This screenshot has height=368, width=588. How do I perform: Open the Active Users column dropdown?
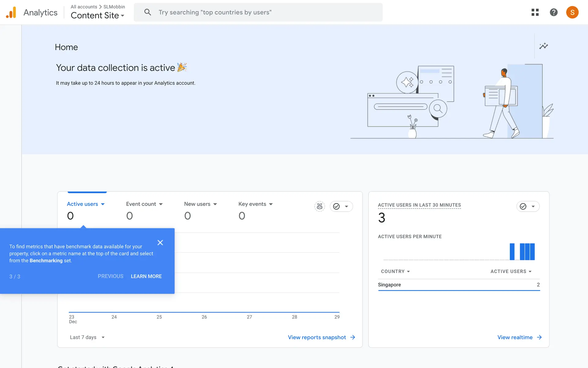click(x=511, y=271)
